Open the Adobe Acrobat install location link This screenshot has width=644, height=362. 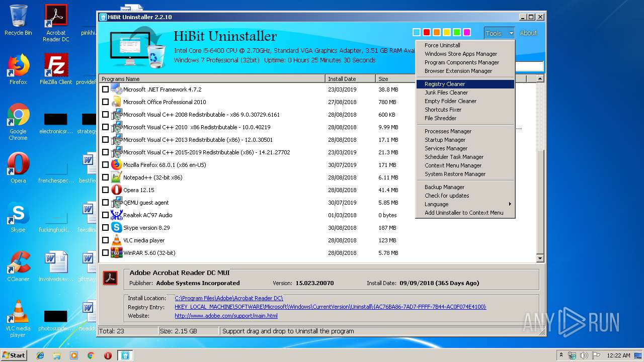click(229, 298)
